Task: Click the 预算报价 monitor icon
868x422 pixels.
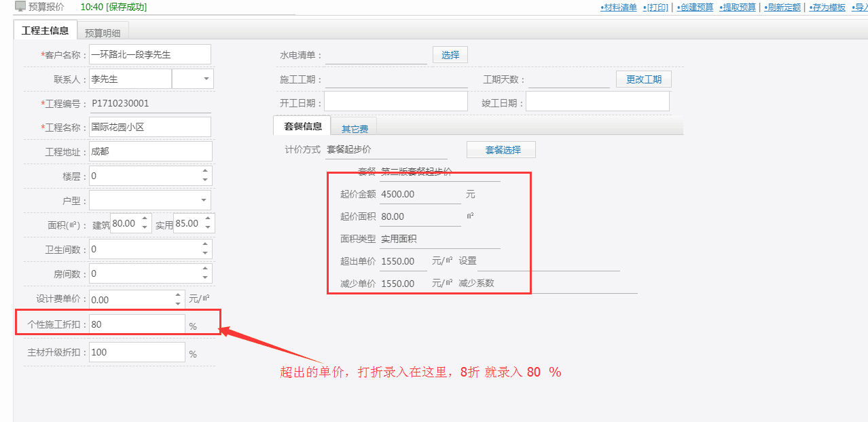Action: click(20, 7)
